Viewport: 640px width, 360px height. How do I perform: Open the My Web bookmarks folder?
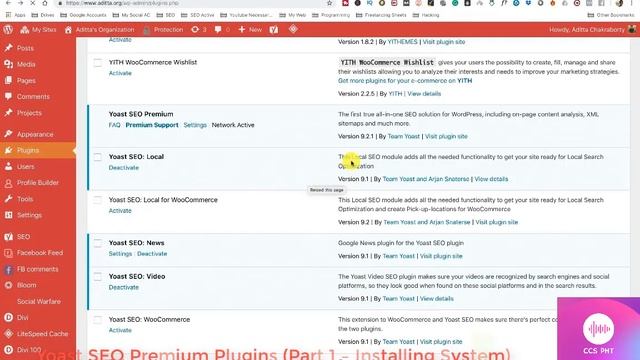(293, 15)
